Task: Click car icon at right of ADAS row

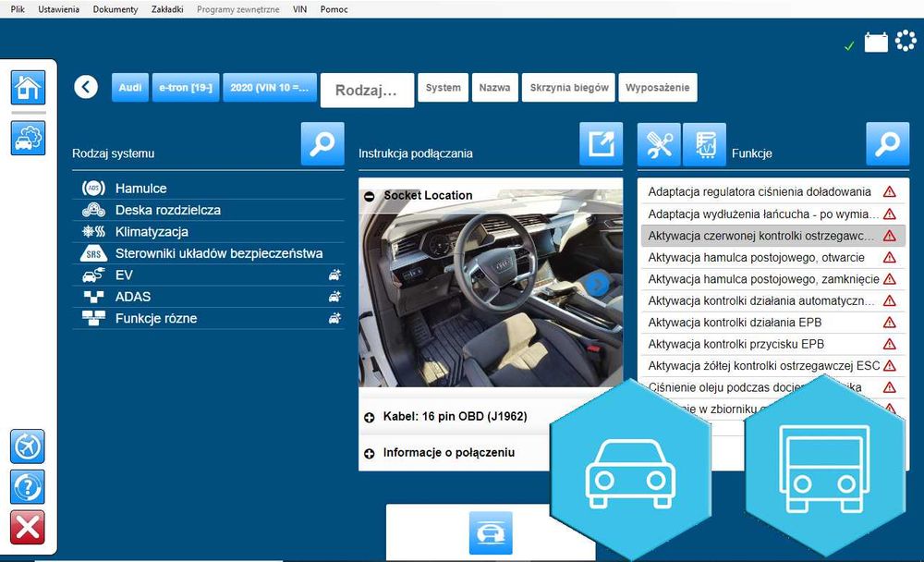Action: pyautogui.click(x=334, y=297)
